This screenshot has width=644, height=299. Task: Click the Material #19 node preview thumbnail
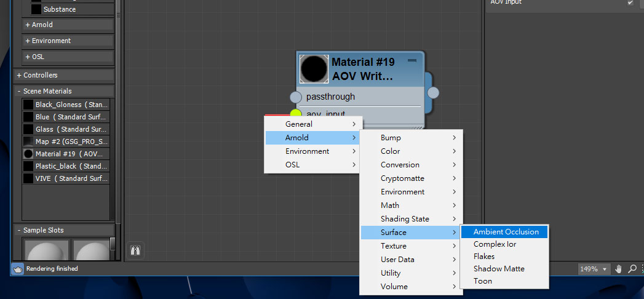314,69
